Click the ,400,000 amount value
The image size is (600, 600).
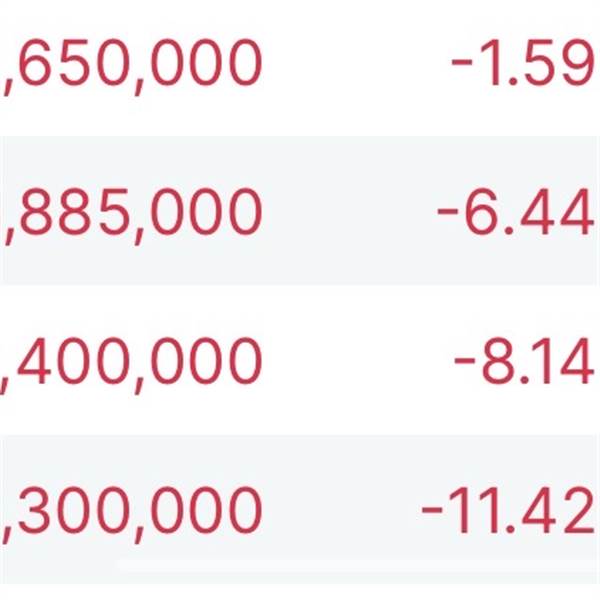[x=132, y=362]
